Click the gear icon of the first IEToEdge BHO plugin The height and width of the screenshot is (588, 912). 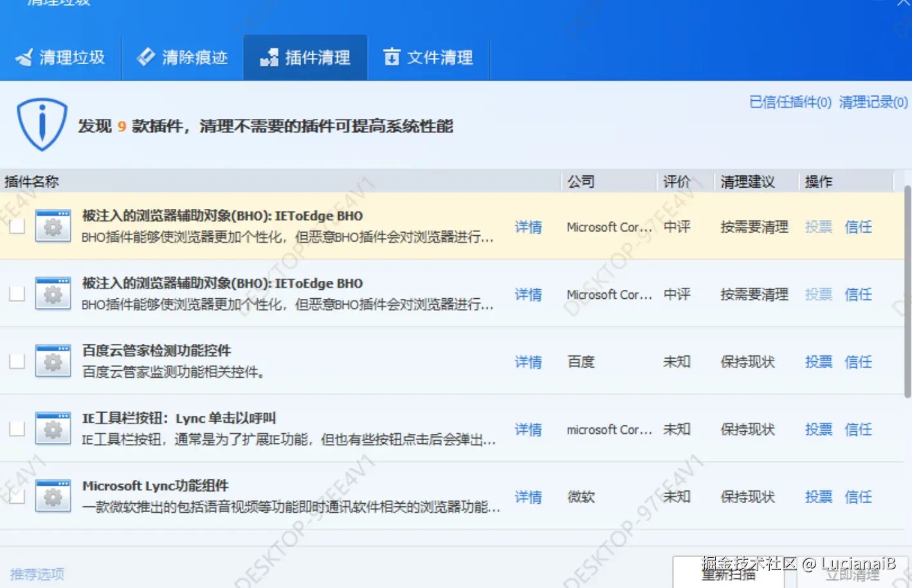53,226
